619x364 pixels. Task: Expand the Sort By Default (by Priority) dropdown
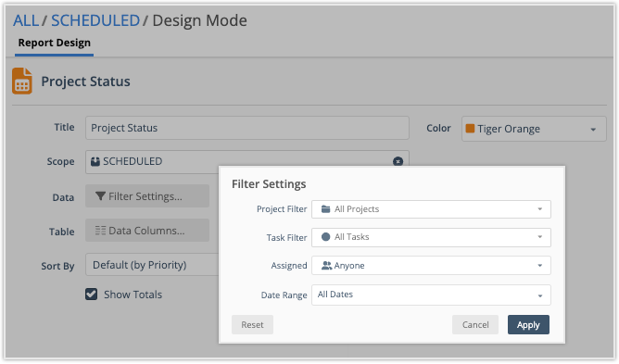point(152,265)
